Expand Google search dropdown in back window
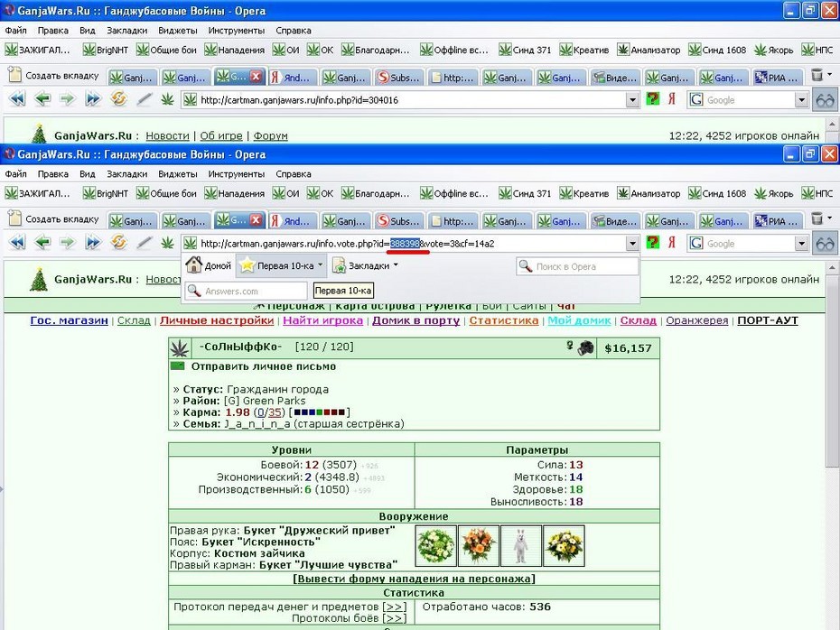 pyautogui.click(x=801, y=100)
